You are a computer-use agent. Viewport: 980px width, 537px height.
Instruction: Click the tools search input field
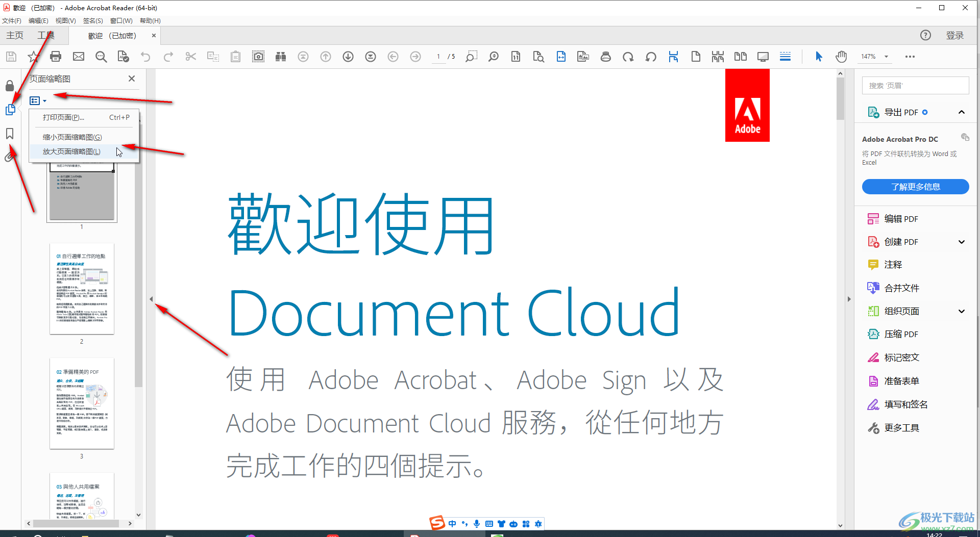point(916,86)
